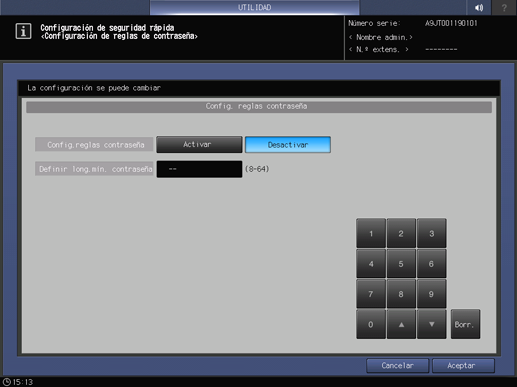Click the Config.reglas contraseña row label

[x=94, y=145]
